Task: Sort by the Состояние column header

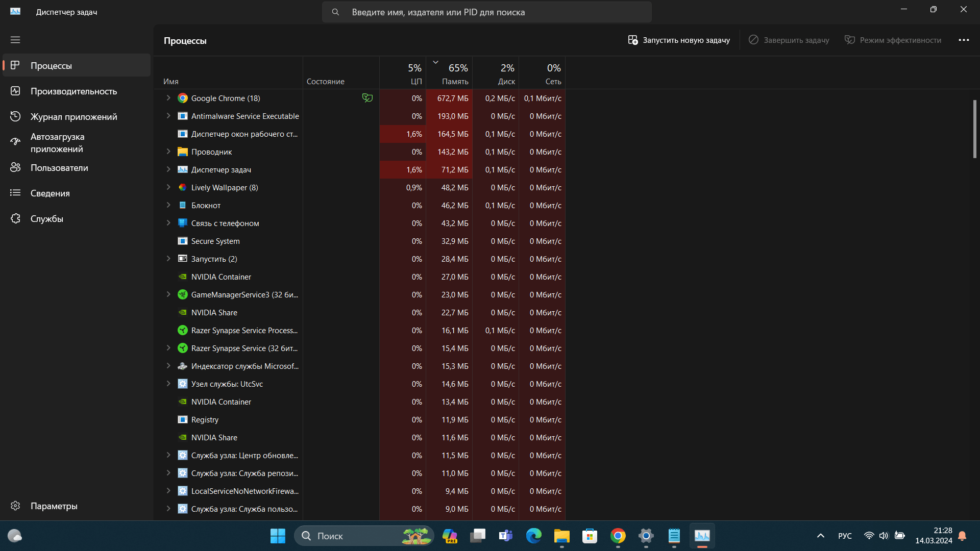Action: coord(341,72)
